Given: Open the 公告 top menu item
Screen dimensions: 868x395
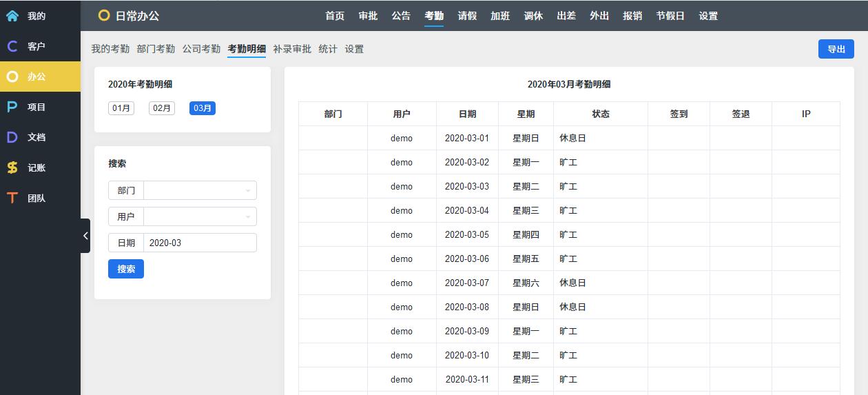Looking at the screenshot, I should (x=401, y=16).
